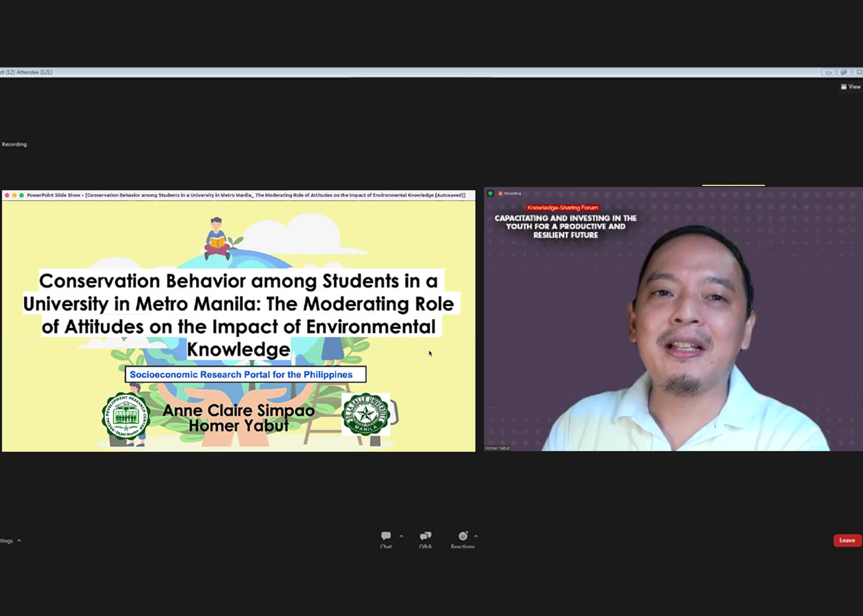This screenshot has height=616, width=863.
Task: Click the green encryption shield icon
Action: (491, 193)
